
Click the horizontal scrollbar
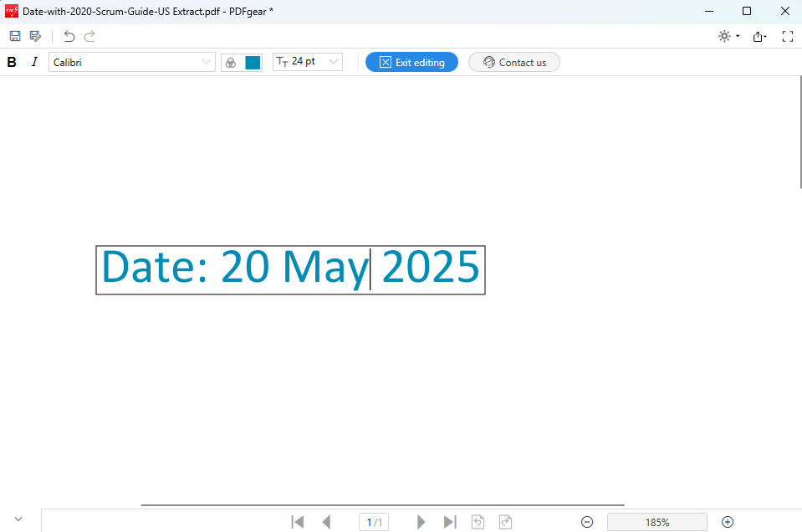[x=382, y=505]
